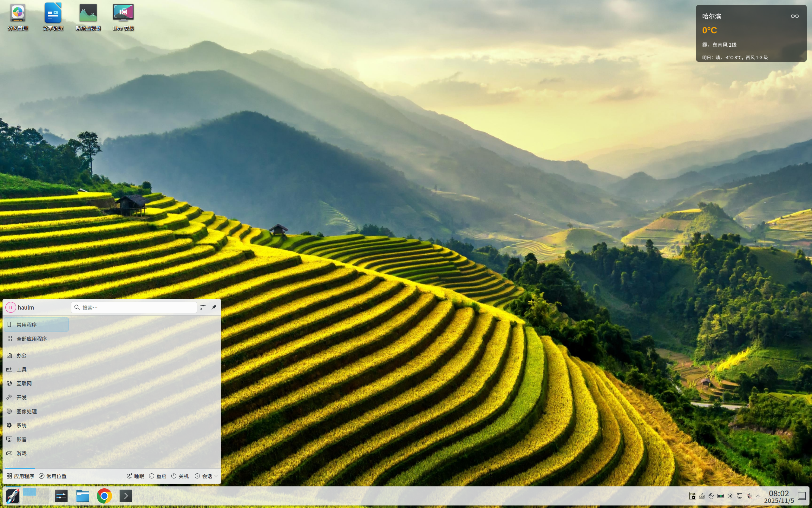Image resolution: width=812 pixels, height=508 pixels.
Task: Click the 关机 shutdown button
Action: [180, 476]
